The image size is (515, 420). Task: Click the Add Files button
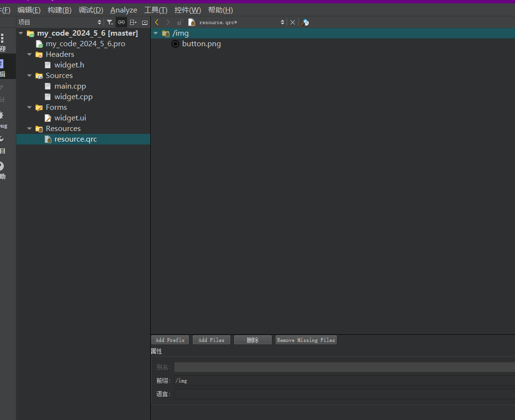click(211, 340)
